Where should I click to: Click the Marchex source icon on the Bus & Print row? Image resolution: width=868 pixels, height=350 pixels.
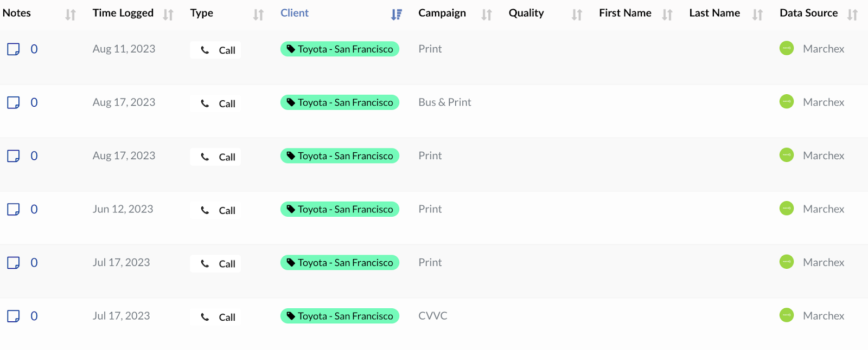(787, 101)
